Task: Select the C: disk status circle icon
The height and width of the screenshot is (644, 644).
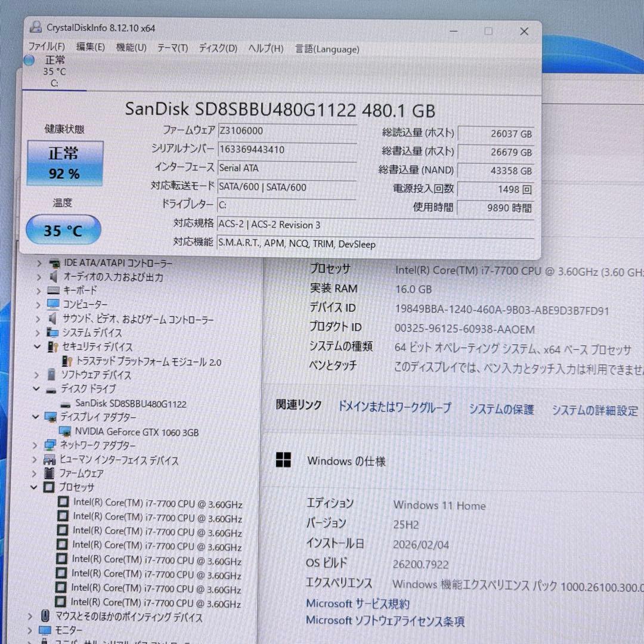Action: coord(29,60)
